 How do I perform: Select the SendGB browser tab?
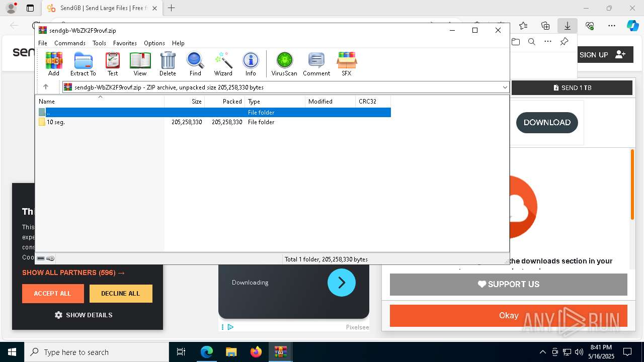click(102, 8)
